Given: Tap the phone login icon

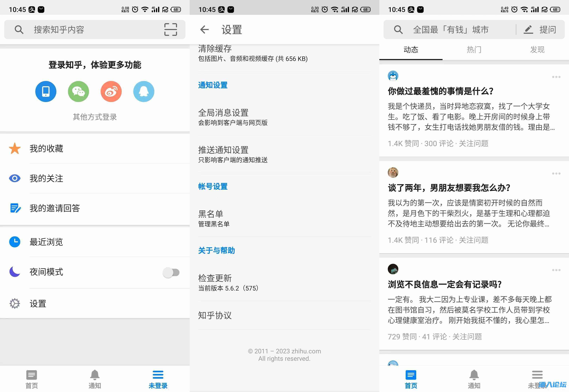Looking at the screenshot, I should [x=46, y=91].
